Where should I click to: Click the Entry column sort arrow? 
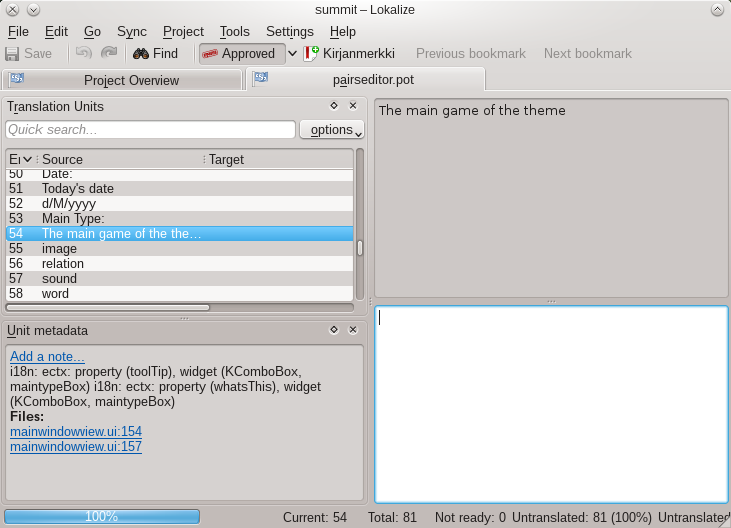click(27, 160)
